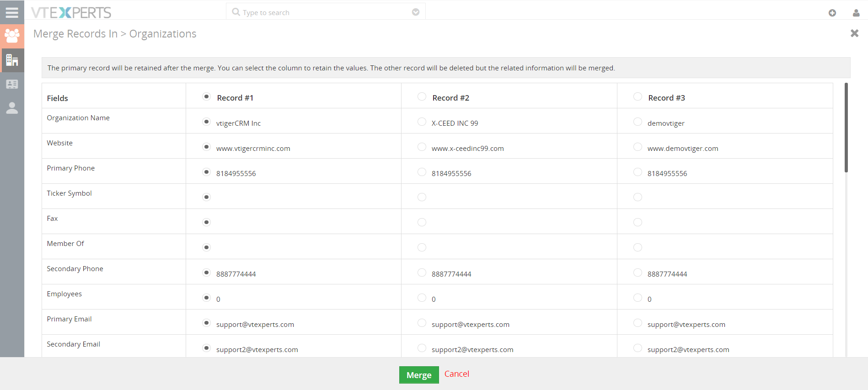Viewport: 868px width, 390px height.
Task: Select Record #3 as primary
Action: coord(638,96)
